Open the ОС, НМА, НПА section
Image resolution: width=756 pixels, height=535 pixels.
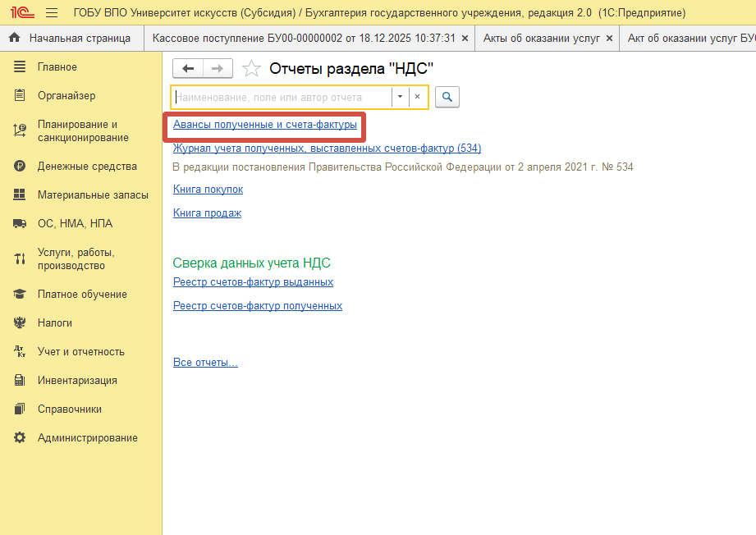(x=75, y=224)
